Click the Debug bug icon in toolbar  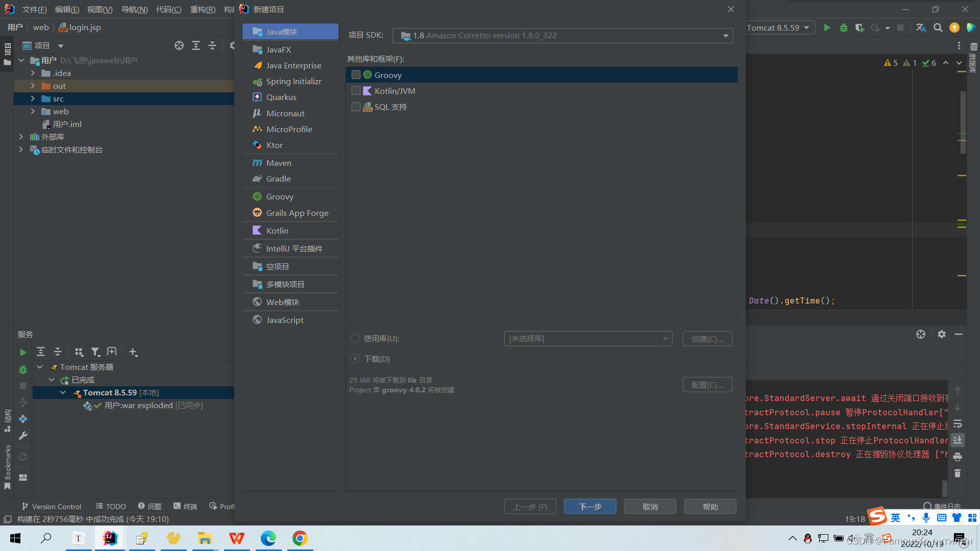[843, 28]
